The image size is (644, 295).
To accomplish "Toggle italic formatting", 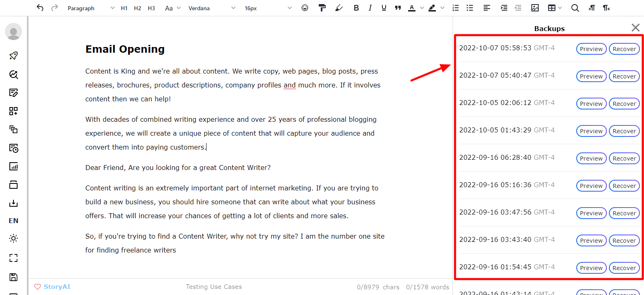I will [370, 8].
